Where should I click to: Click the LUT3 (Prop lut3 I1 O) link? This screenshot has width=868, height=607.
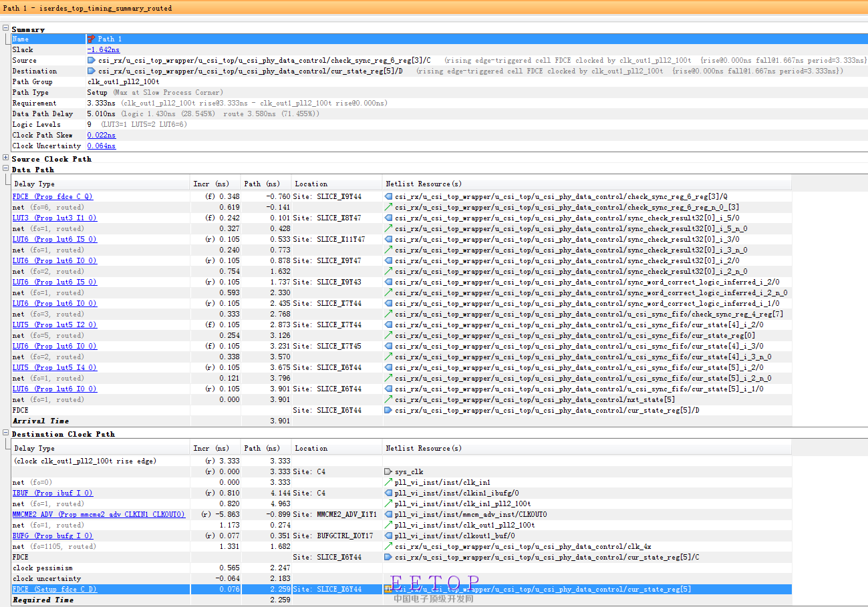coord(55,218)
